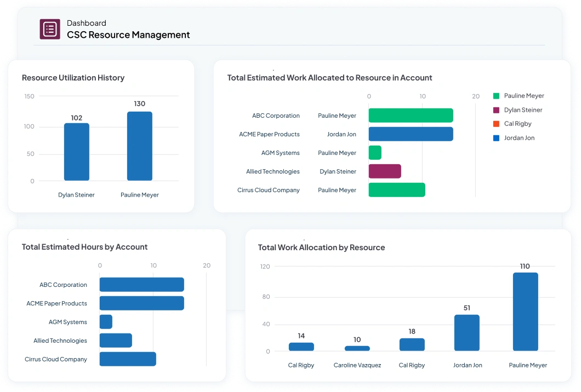Click the Dashboard list icon in the header
This screenshot has height=392, width=581.
click(50, 29)
